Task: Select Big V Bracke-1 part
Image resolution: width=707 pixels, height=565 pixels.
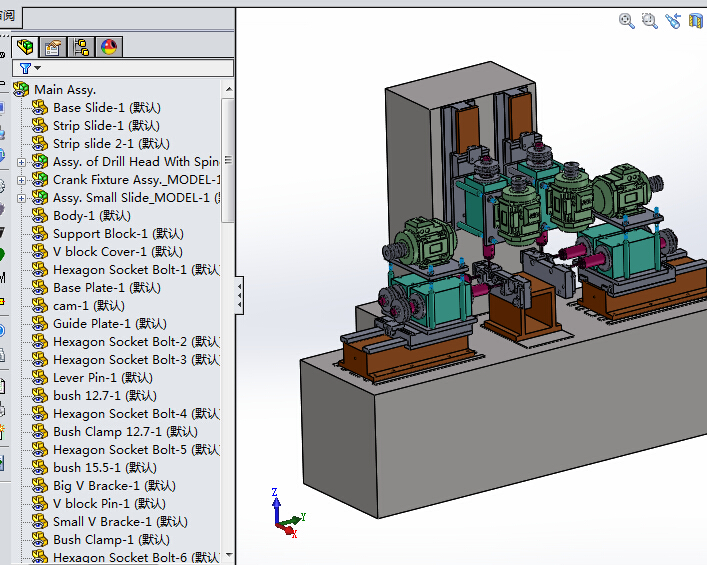Action: 114,486
